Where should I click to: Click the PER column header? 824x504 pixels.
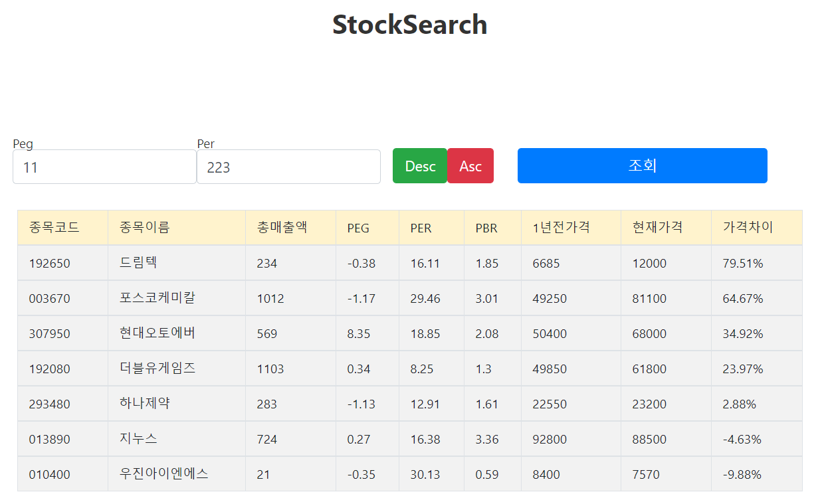(421, 228)
